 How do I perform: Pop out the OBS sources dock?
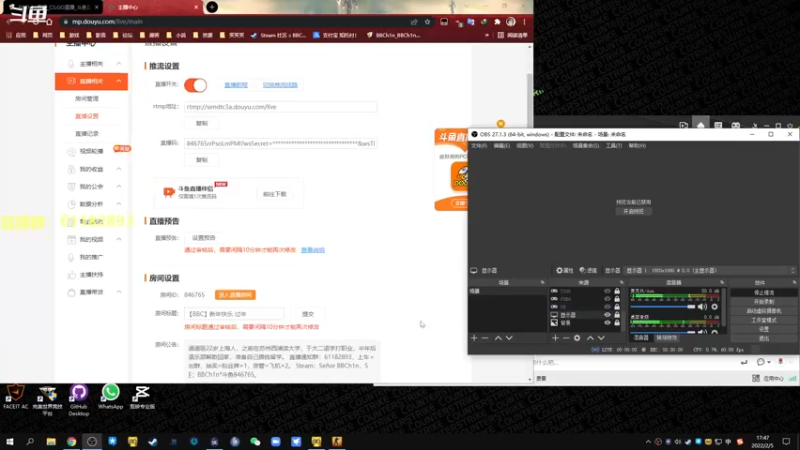621,282
